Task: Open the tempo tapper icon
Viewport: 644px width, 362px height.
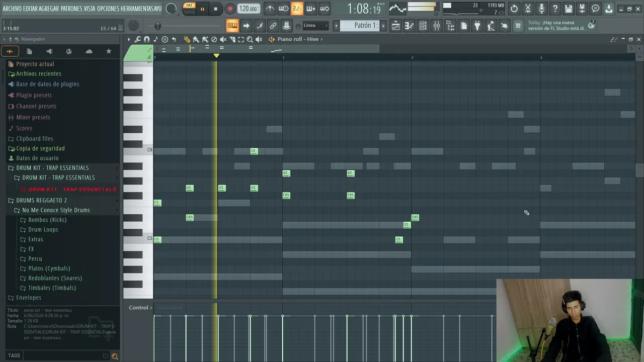Action: [490, 26]
